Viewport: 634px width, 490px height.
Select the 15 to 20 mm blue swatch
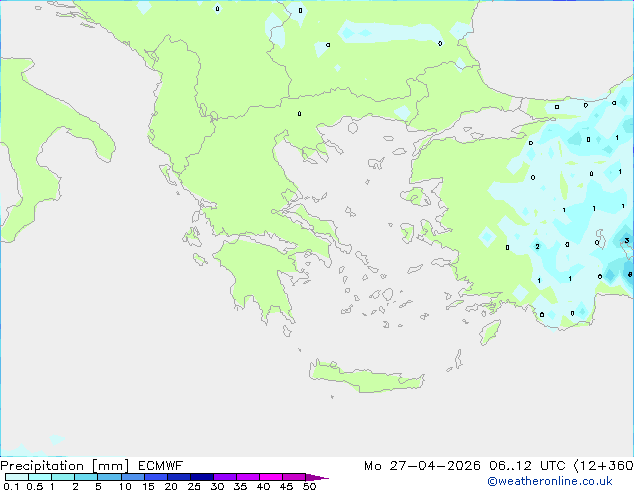pos(155,477)
